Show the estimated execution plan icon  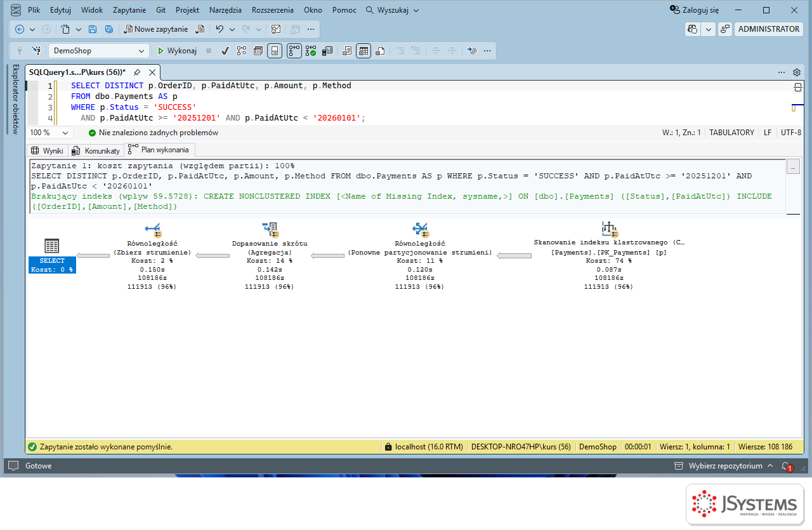[x=242, y=51]
